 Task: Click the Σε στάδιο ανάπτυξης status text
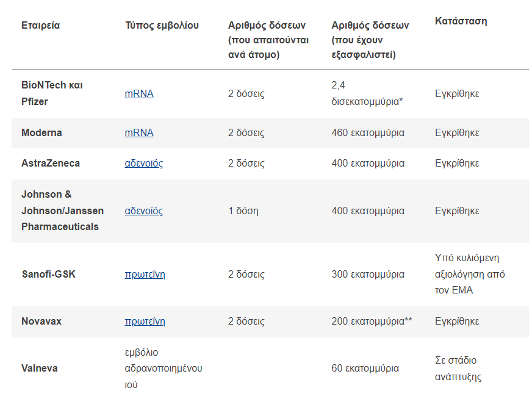[x=458, y=369]
